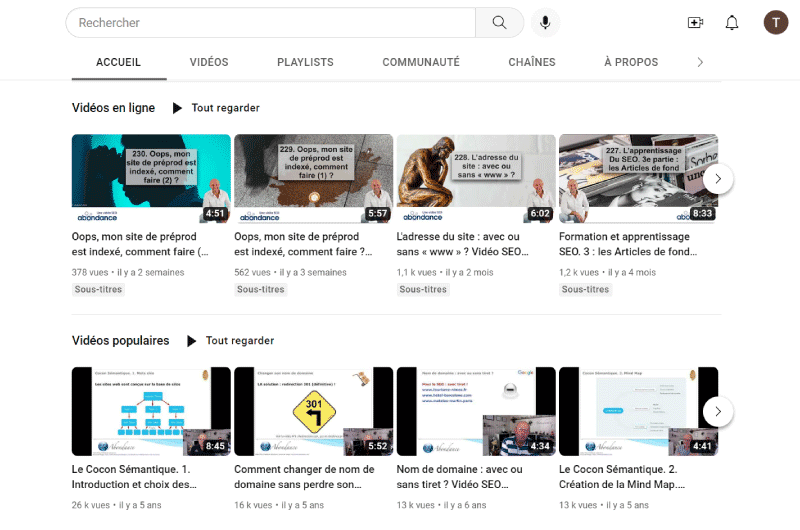Image resolution: width=800 pixels, height=530 pixels.
Task: Open title L'adresse du site : avec ou sans www
Action: click(x=462, y=244)
